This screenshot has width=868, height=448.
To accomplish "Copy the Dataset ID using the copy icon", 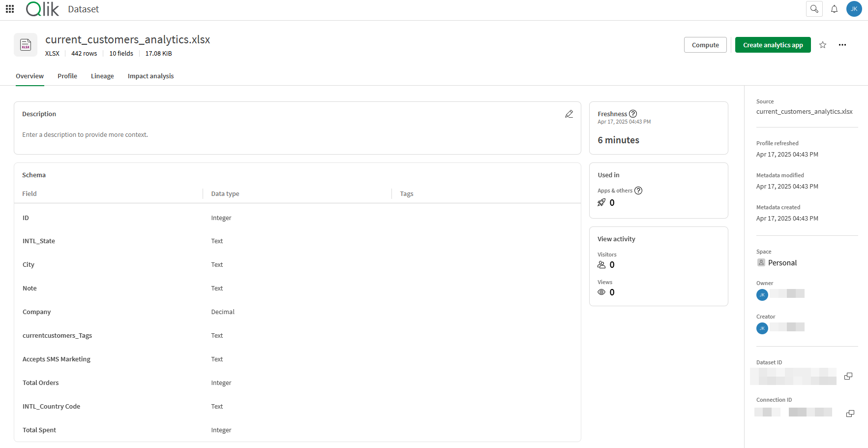I will (x=848, y=376).
